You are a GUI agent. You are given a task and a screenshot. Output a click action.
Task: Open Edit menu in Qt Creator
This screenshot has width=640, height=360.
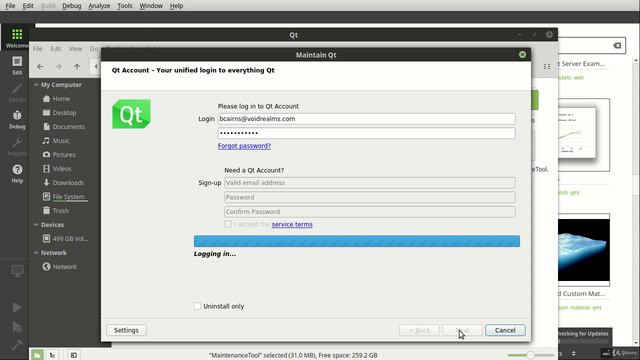[x=28, y=6]
